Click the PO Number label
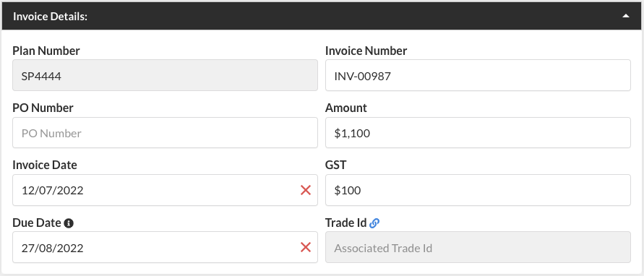Screen dimensions: 644x276 [x=43, y=108]
